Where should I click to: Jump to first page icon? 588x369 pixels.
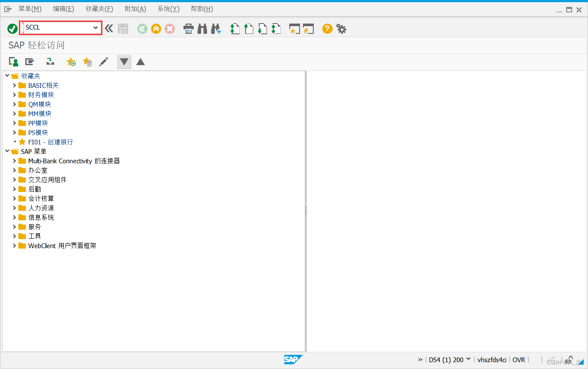click(235, 29)
